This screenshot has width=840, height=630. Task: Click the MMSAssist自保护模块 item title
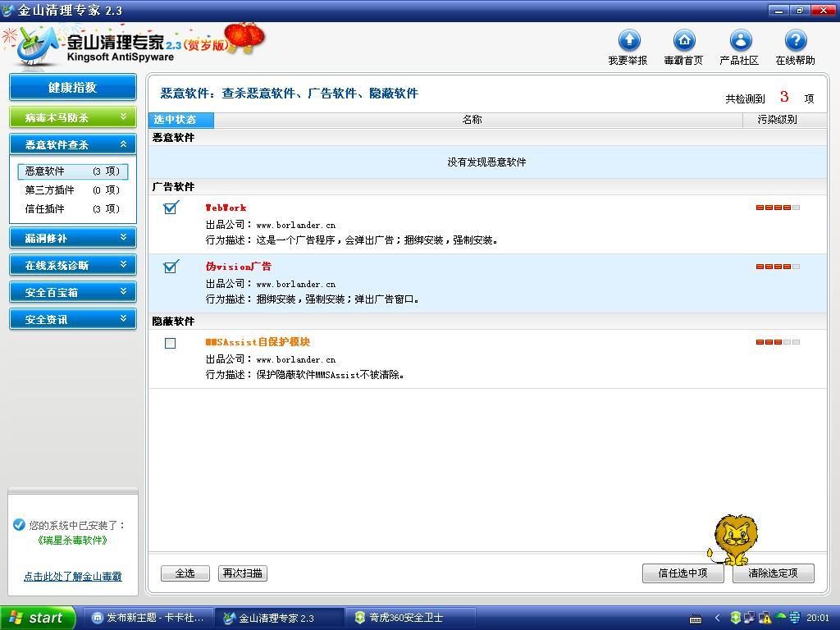[x=258, y=342]
